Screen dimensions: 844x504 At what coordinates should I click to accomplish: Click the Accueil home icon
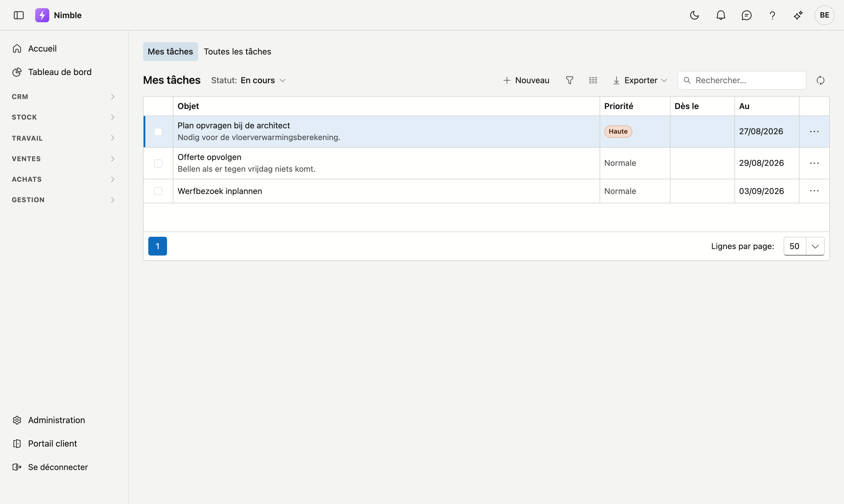pos(17,49)
